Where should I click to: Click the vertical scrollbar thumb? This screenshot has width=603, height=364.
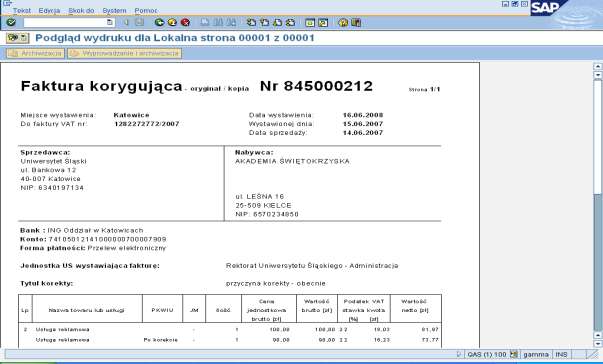pos(598,136)
